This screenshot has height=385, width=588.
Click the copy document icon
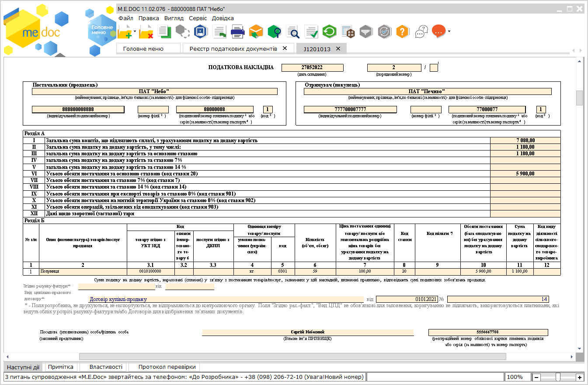(x=164, y=31)
